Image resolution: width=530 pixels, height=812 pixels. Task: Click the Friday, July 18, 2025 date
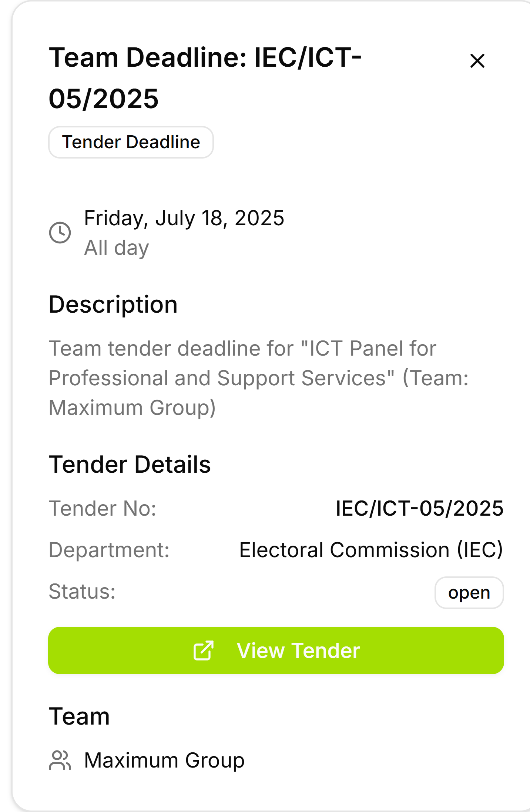pos(184,218)
